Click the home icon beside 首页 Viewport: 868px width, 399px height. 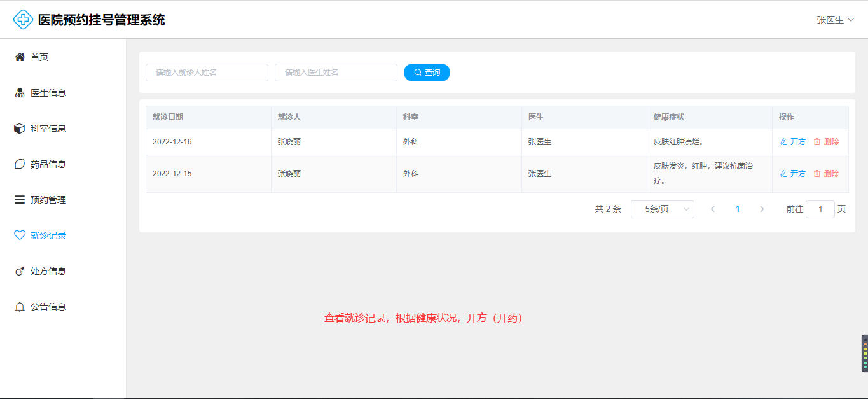(x=20, y=57)
